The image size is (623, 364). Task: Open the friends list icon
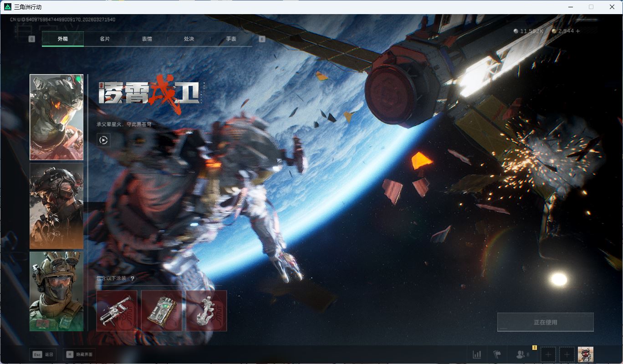[x=520, y=354]
